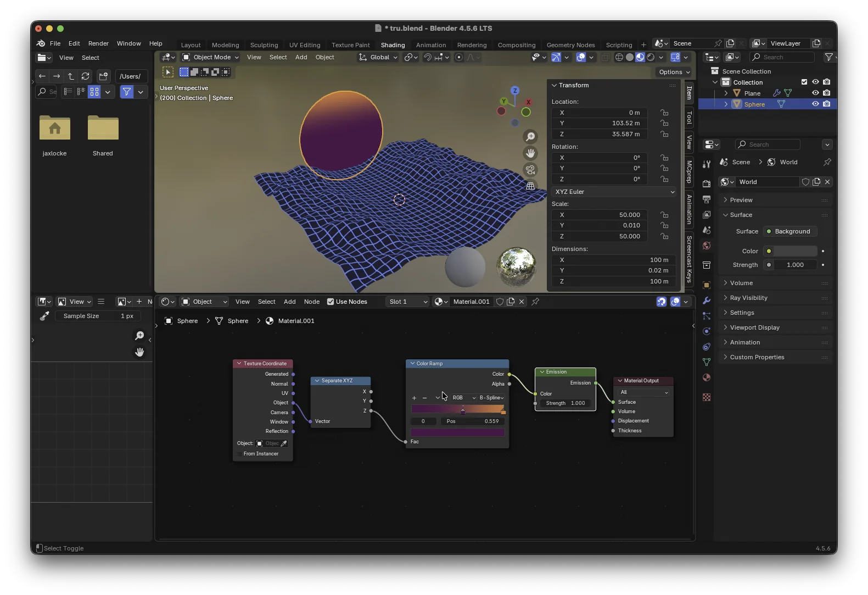Screen dimensions: 868x595
Task: Disable Plane in renders camera icon
Action: 826,93
